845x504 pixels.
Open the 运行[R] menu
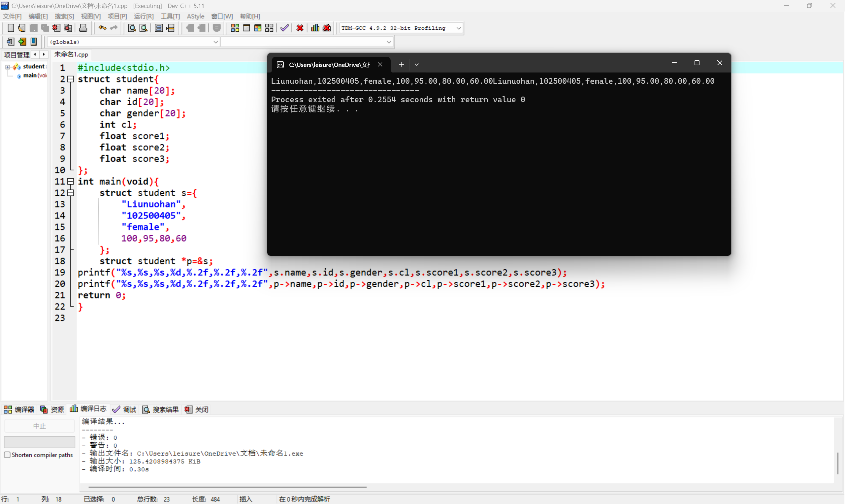(x=144, y=16)
